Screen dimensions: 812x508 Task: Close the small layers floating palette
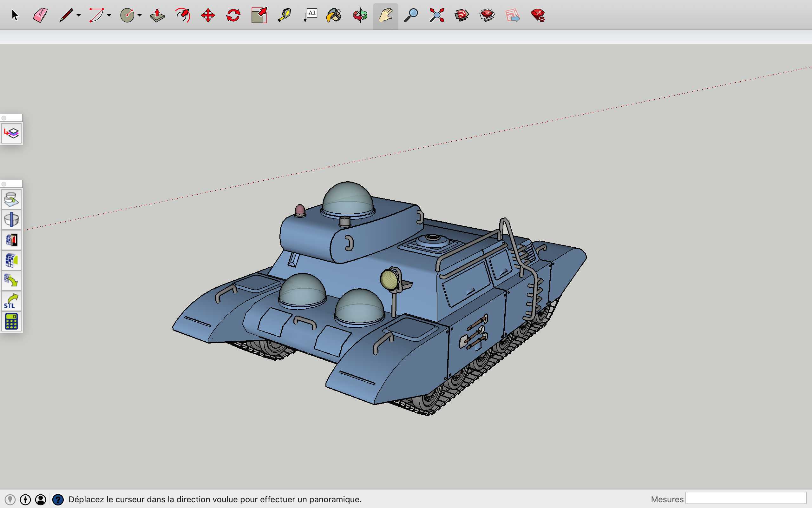pyautogui.click(x=4, y=118)
